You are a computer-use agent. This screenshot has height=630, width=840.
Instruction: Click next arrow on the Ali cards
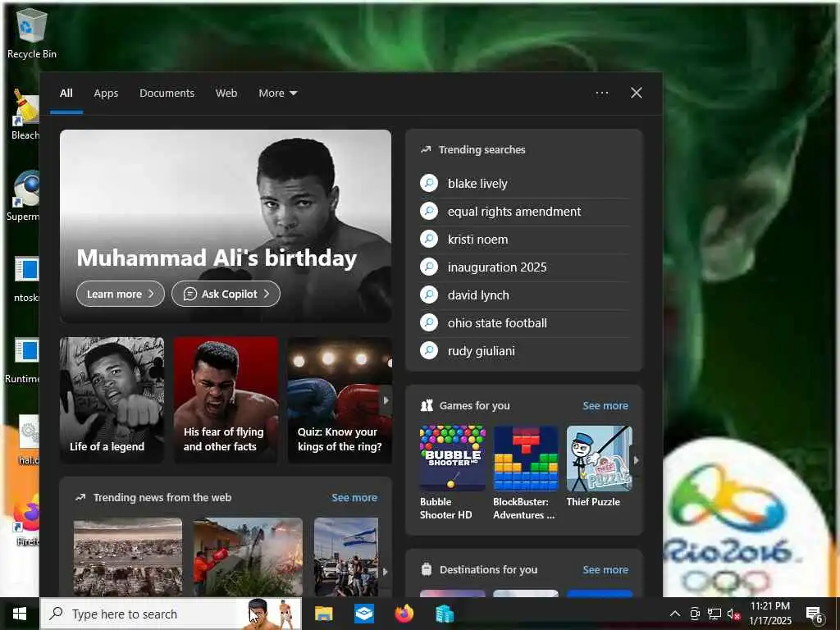coord(386,400)
